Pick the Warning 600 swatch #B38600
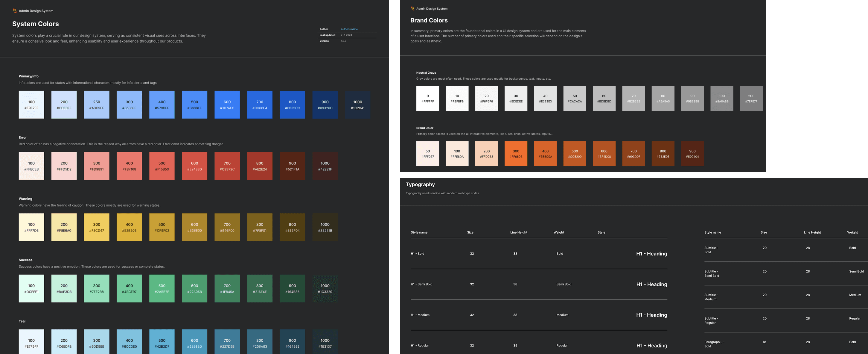The width and height of the screenshot is (868, 354). coord(194,227)
